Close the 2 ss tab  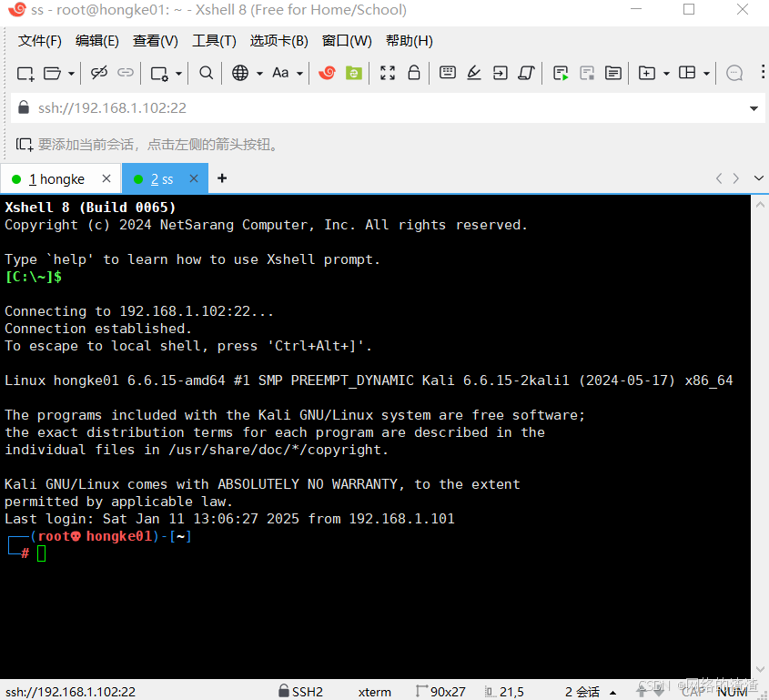194,178
